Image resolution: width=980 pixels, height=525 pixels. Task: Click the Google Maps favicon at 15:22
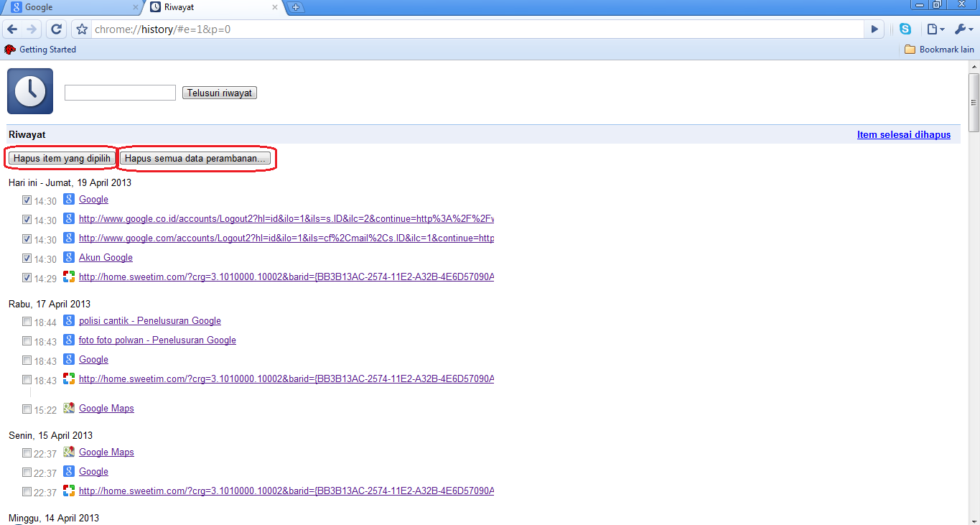point(69,408)
